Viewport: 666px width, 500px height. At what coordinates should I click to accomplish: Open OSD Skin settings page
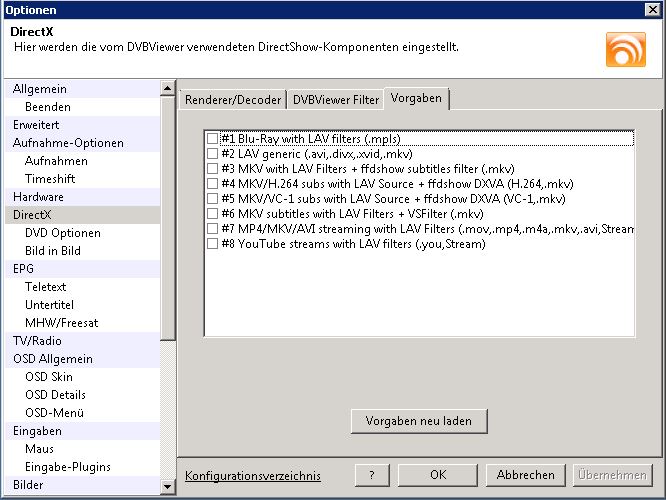(49, 377)
